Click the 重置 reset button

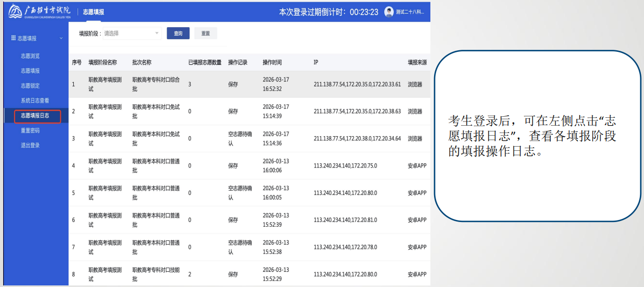tap(205, 34)
